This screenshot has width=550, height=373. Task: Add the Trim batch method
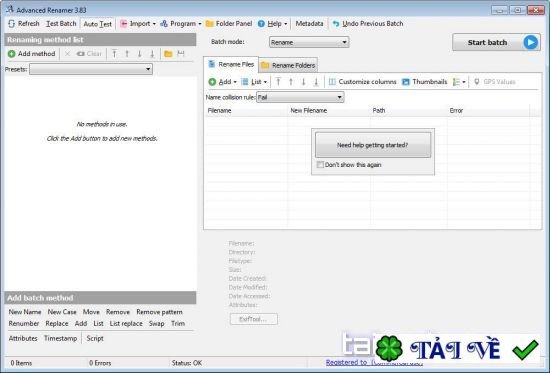178,324
